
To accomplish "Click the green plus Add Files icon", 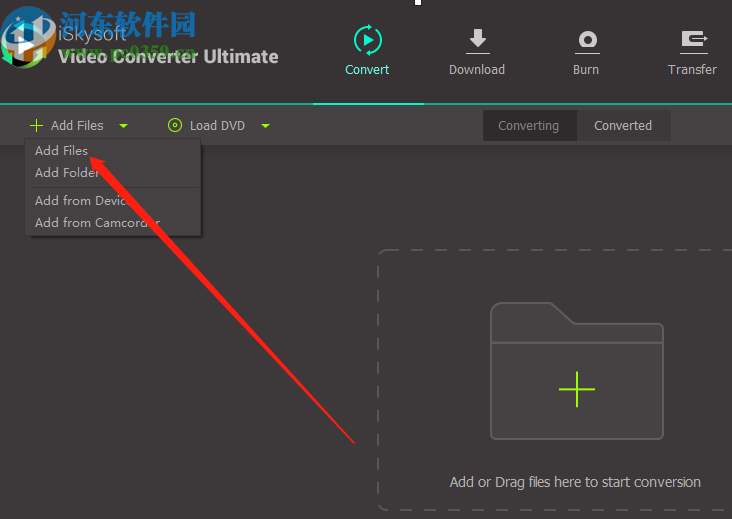I will 36,126.
